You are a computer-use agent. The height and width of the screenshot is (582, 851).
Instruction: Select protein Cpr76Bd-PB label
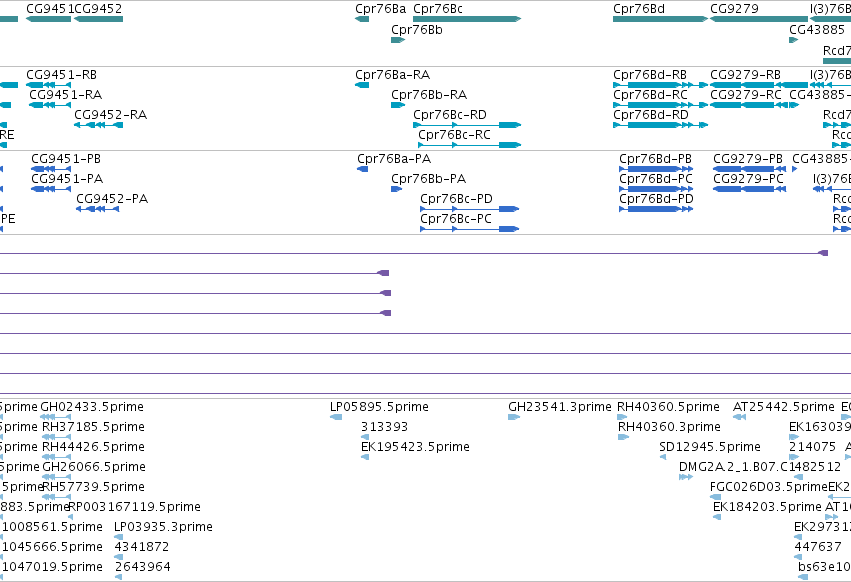(656, 159)
